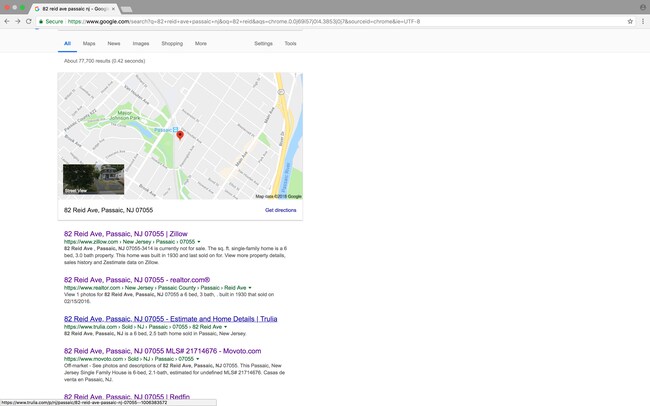Screen dimensions: 650x406
Task: Click the map address text 82 Reid Ave, Passaic
Action: coord(108,210)
